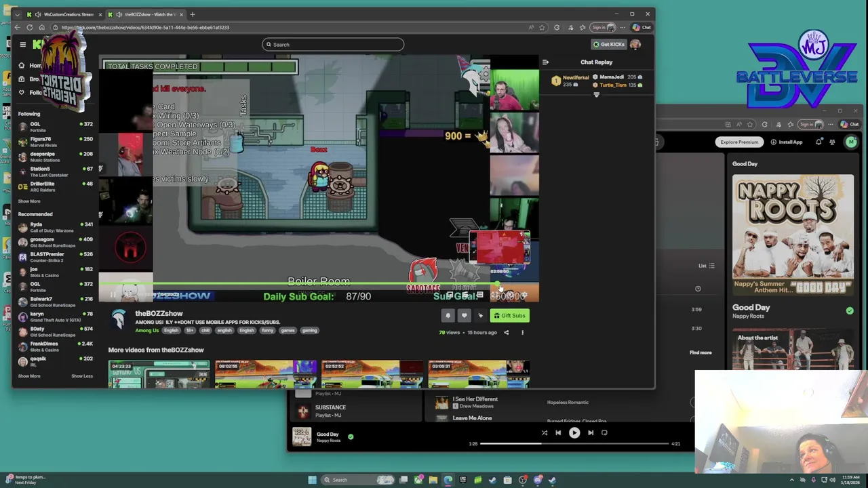Expand the Recommended list with Show more
The height and width of the screenshot is (488, 868).
pyautogui.click(x=29, y=376)
